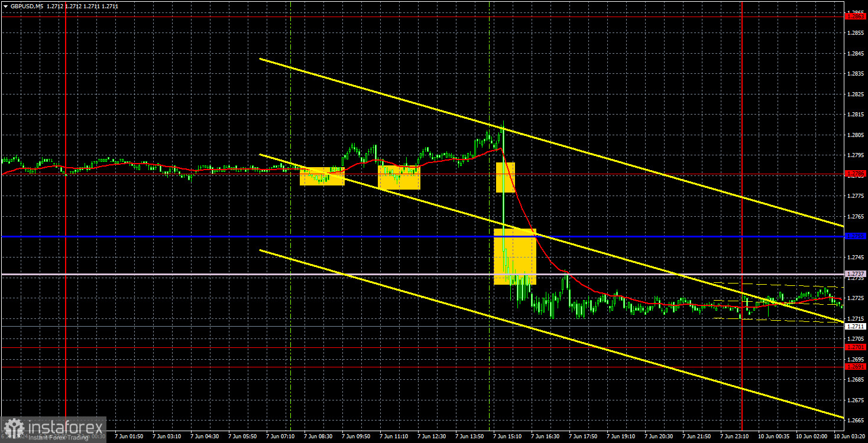This screenshot has width=868, height=443.
Task: Click the 7 Jun 16:30 time label
Action: pos(546,437)
